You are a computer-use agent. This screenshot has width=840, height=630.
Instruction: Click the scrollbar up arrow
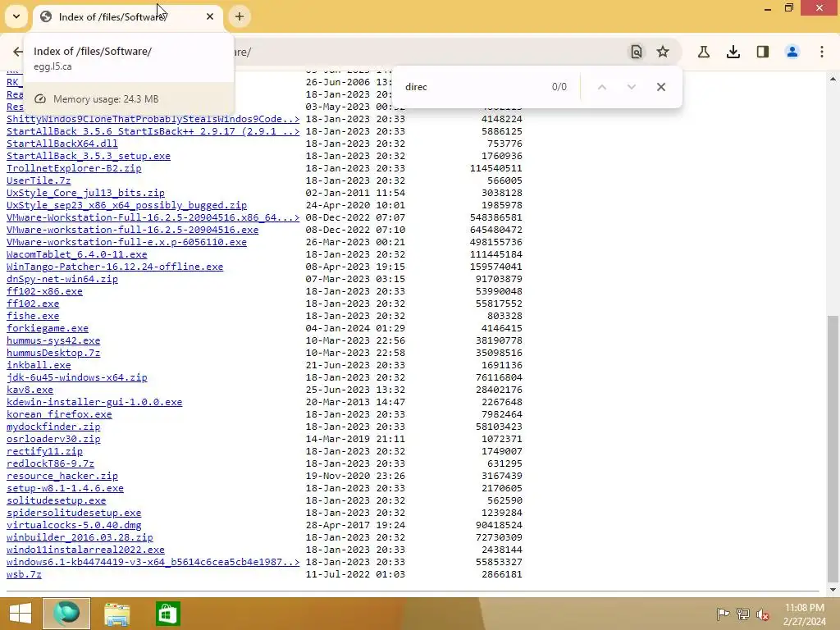pos(833,79)
